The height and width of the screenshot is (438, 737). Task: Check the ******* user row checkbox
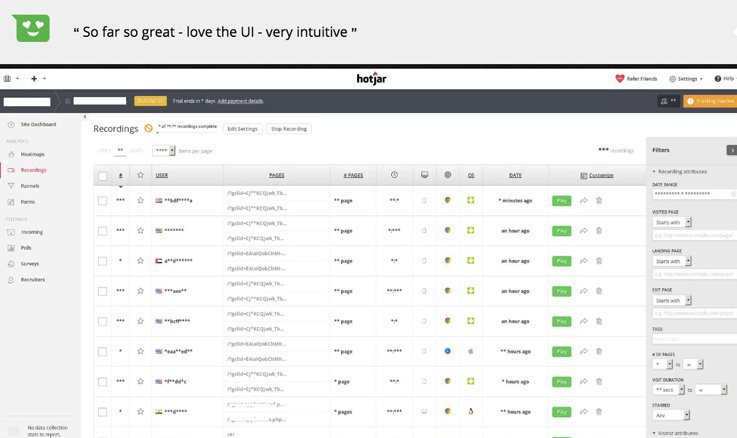coord(102,231)
